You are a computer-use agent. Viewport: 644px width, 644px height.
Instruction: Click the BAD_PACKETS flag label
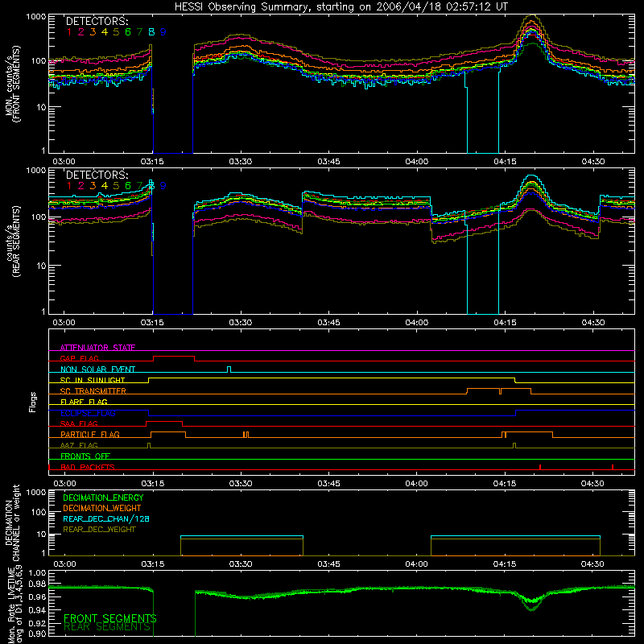pos(88,467)
